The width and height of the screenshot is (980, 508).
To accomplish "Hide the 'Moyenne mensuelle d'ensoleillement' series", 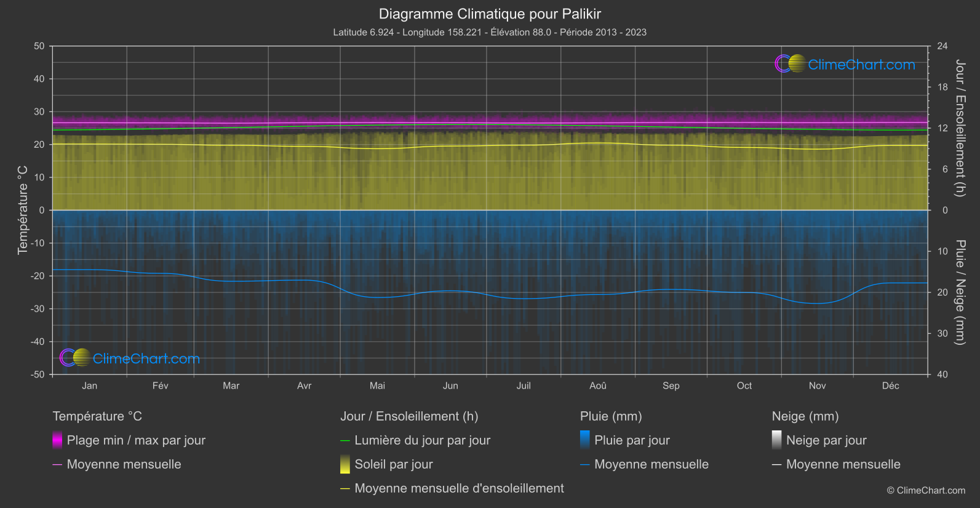I will coord(459,488).
